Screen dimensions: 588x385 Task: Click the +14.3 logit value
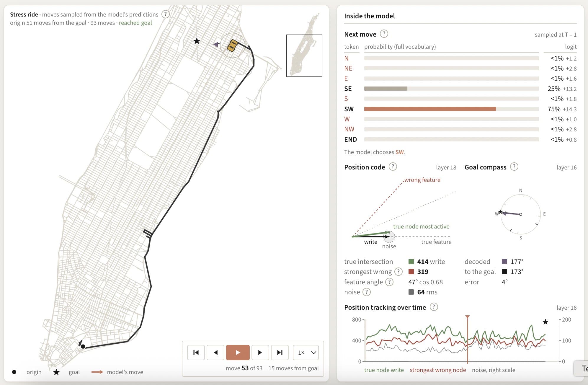pos(570,109)
